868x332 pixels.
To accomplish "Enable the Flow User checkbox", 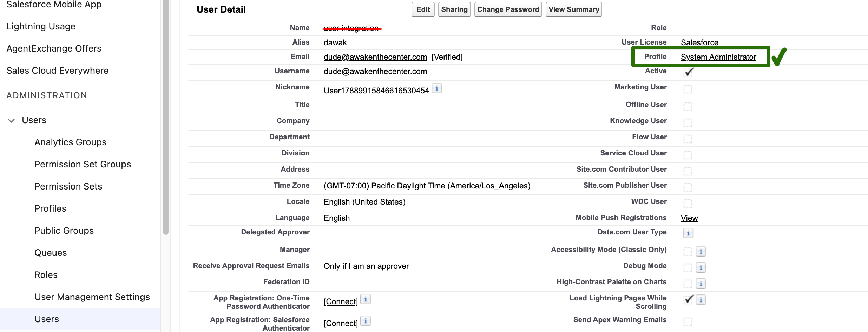I will click(x=688, y=139).
